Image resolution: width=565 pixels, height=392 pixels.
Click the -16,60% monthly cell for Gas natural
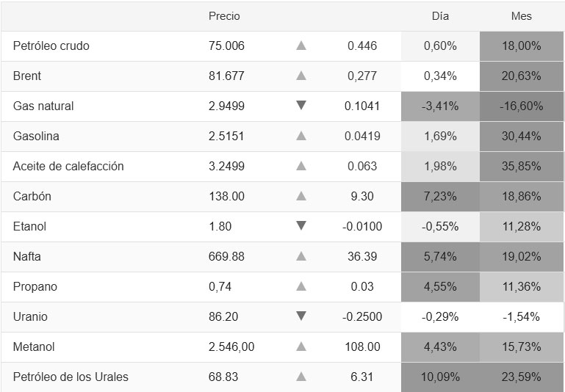point(522,106)
